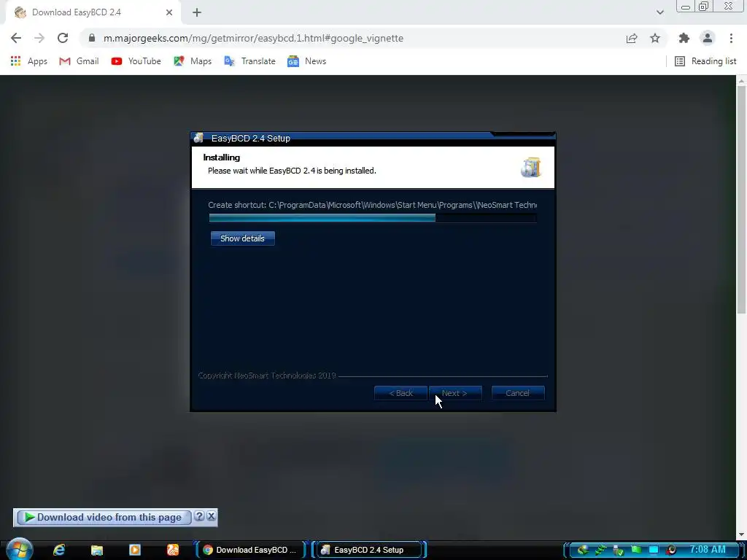Click the lock site info icon
The height and width of the screenshot is (560, 747).
pos(91,38)
